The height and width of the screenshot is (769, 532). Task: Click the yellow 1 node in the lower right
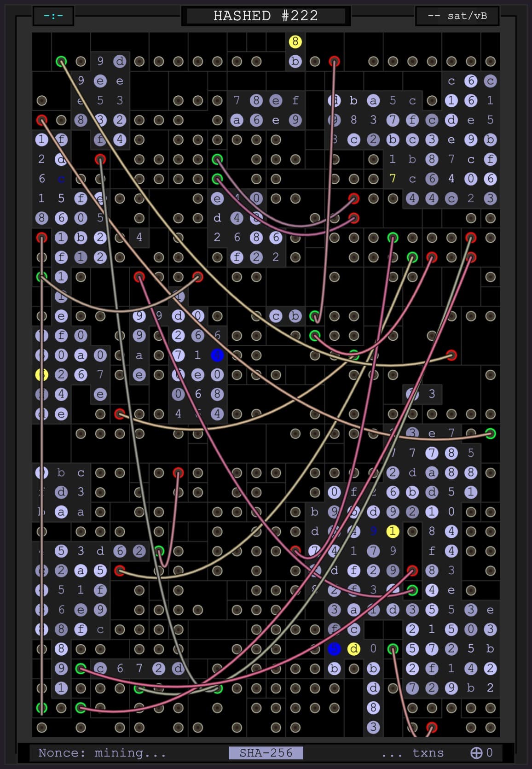(x=393, y=531)
